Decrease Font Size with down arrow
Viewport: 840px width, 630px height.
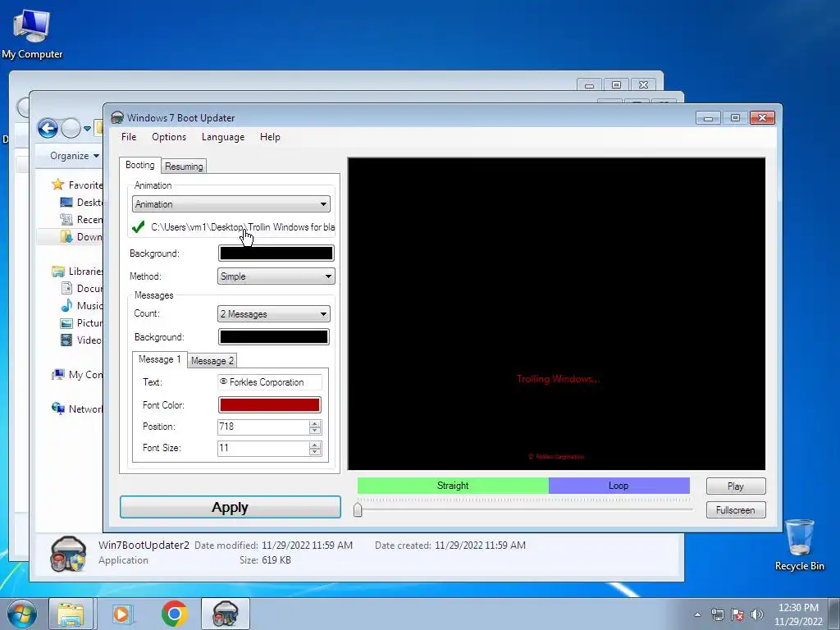click(315, 452)
